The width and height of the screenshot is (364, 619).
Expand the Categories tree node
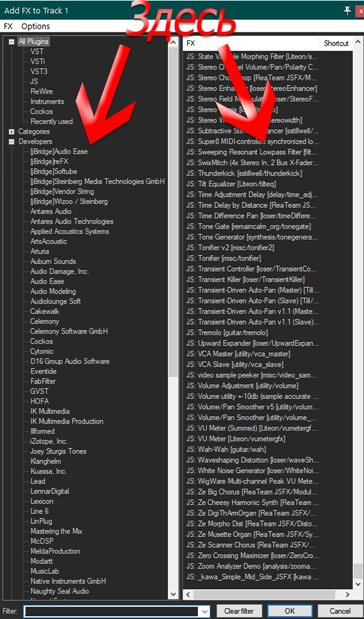(11, 131)
